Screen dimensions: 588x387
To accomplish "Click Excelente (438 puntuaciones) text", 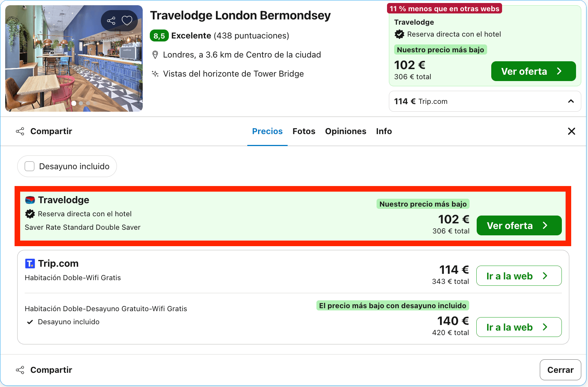I will click(230, 36).
